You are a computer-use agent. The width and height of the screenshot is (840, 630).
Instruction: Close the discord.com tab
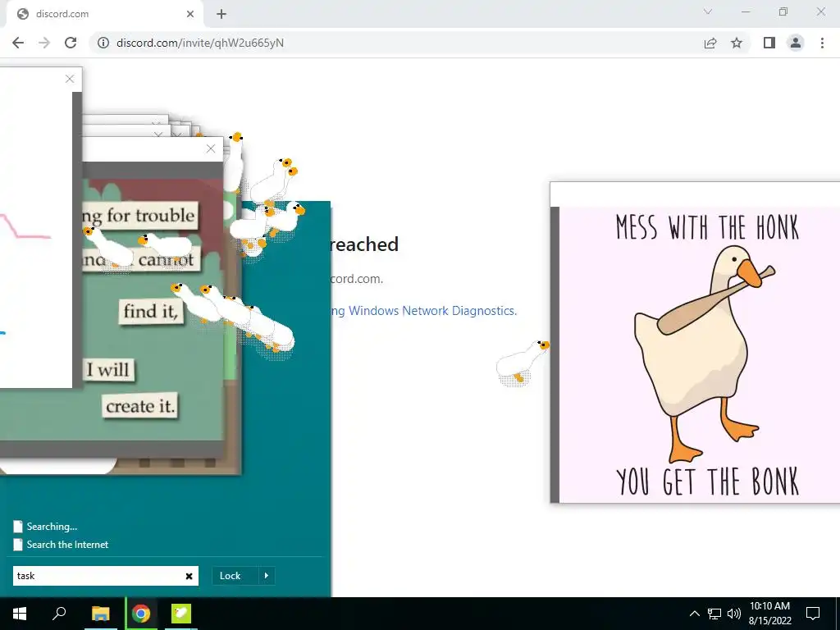click(190, 14)
